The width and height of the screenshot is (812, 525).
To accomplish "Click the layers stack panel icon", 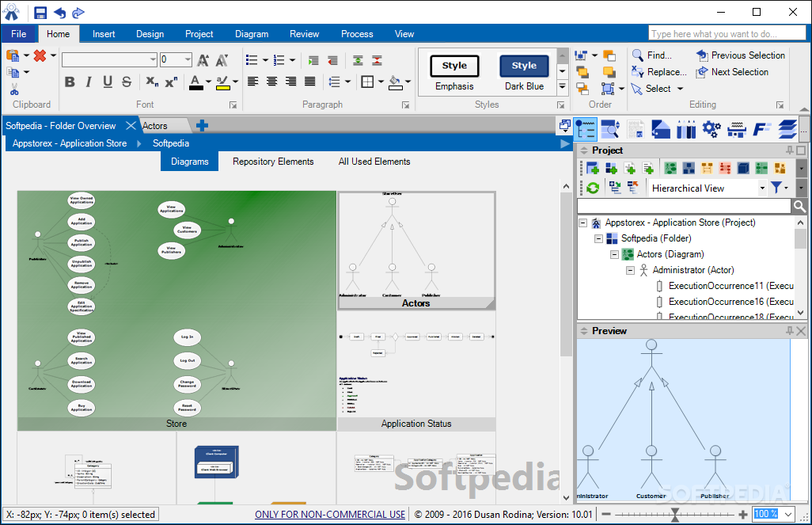I will (x=787, y=128).
